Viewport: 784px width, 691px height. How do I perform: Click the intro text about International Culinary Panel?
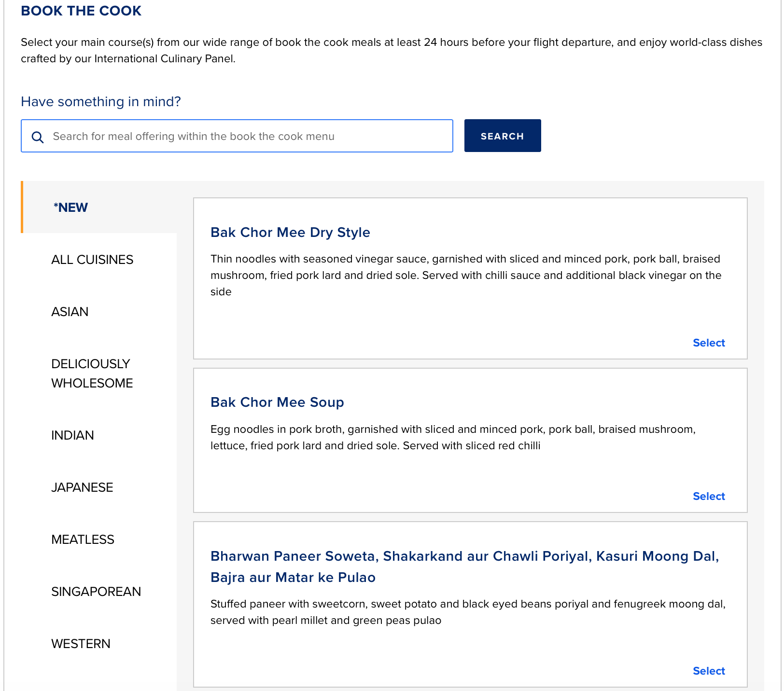point(392,50)
